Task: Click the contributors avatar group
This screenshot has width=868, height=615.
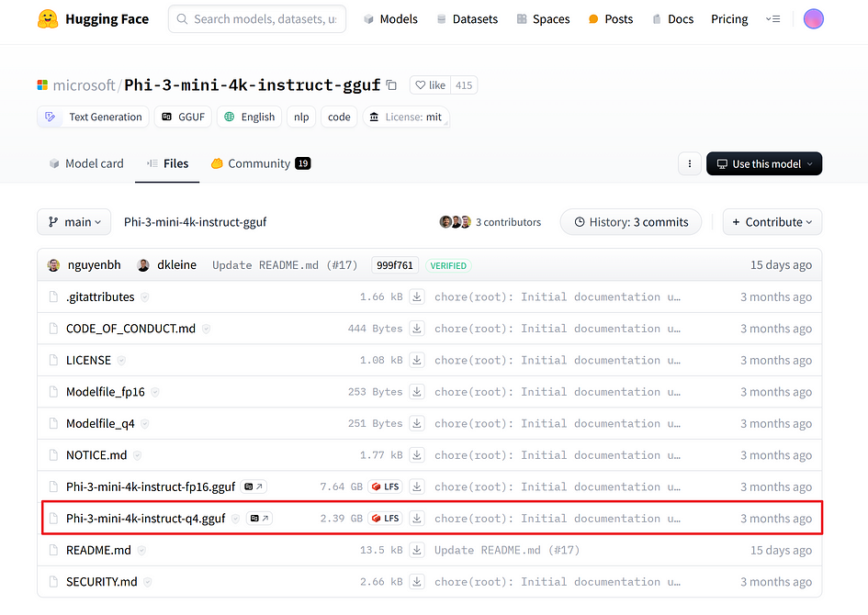Action: (x=455, y=222)
